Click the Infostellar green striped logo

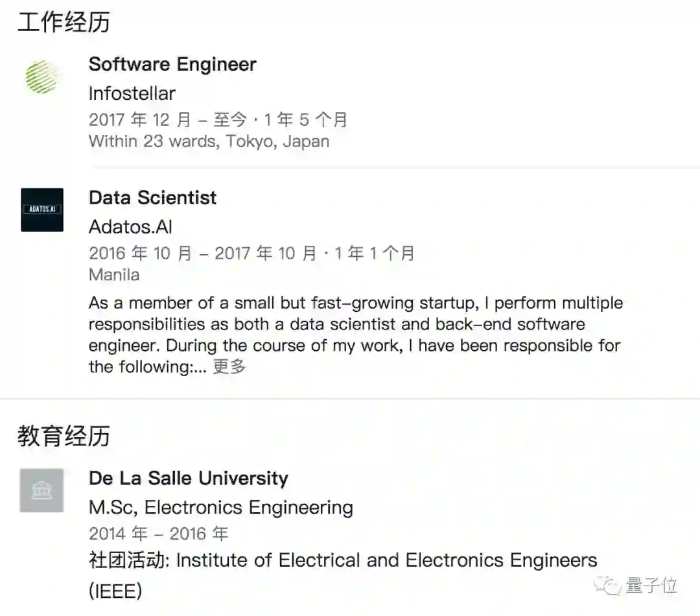pos(41,77)
